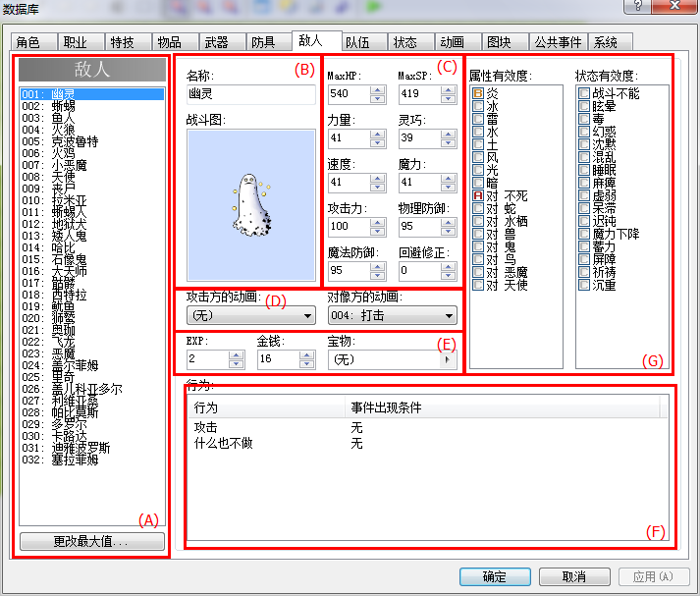This screenshot has width=700, height=596.
Task: Toggle 冰 element efficiency box
Action: pos(478,106)
